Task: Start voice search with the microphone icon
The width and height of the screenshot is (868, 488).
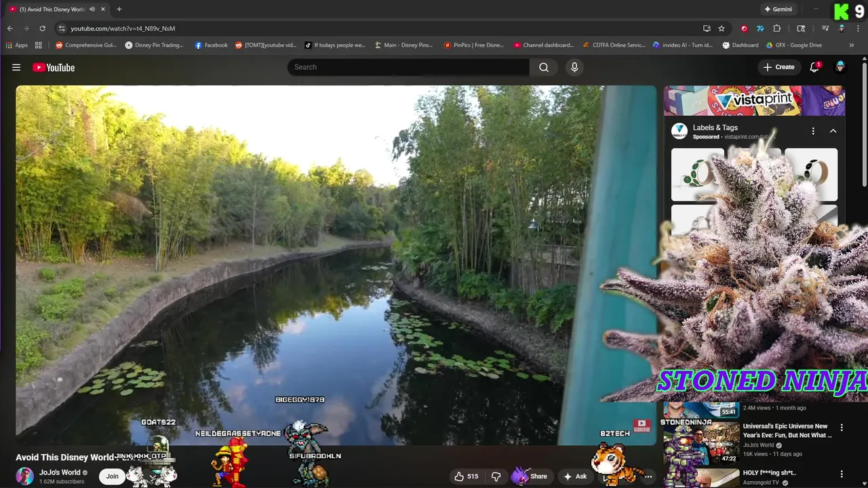Action: tap(574, 67)
